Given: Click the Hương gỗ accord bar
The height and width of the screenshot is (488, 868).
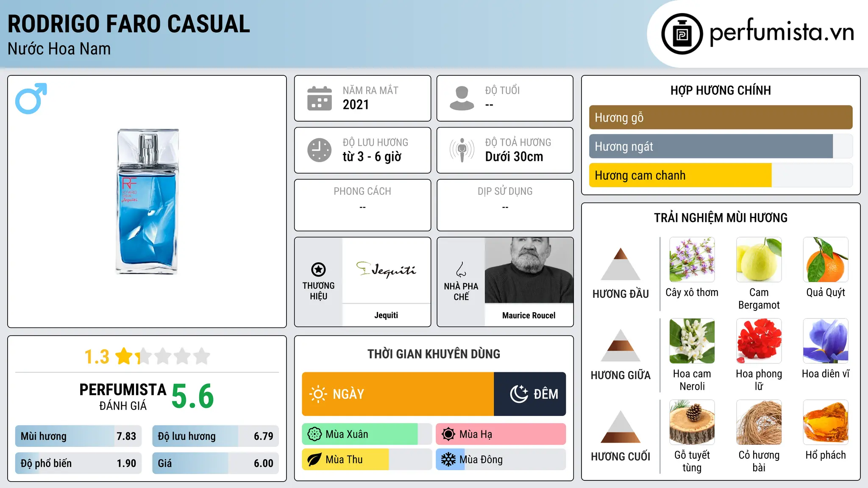Looking at the screenshot, I should pos(721,117).
